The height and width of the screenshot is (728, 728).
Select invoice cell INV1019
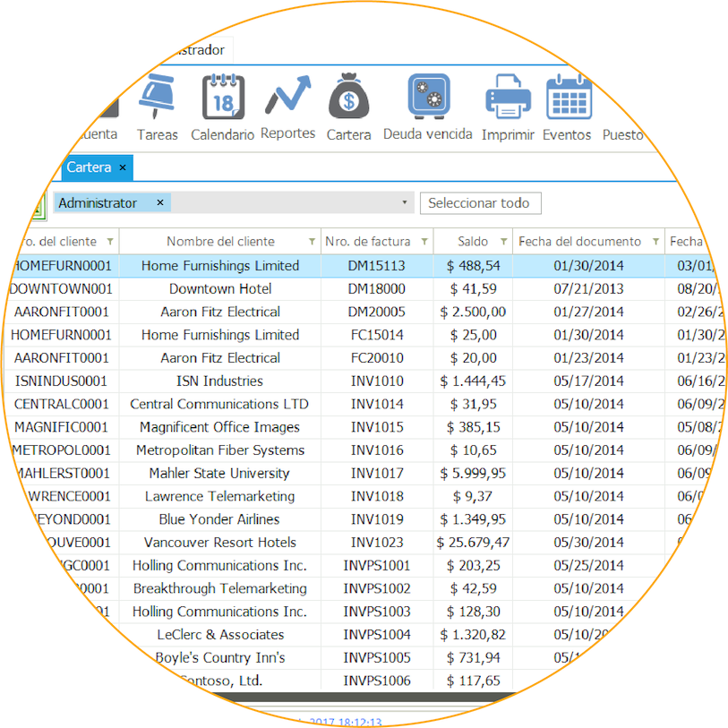[x=376, y=519]
